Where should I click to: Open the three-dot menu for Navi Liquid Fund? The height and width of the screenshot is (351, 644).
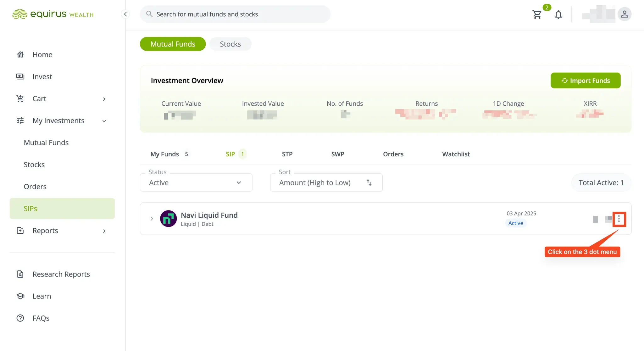pos(619,219)
